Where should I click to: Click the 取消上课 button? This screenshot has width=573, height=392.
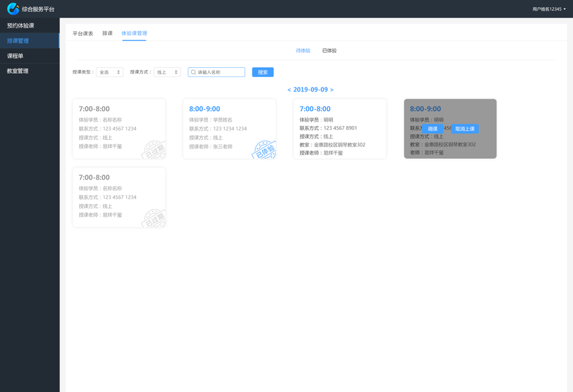(465, 129)
